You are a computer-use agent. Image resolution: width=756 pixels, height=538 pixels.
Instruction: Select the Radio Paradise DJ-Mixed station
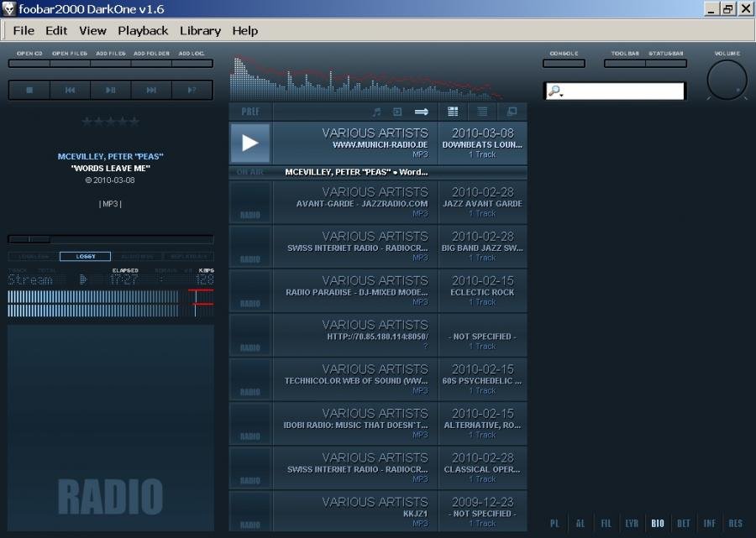point(378,291)
